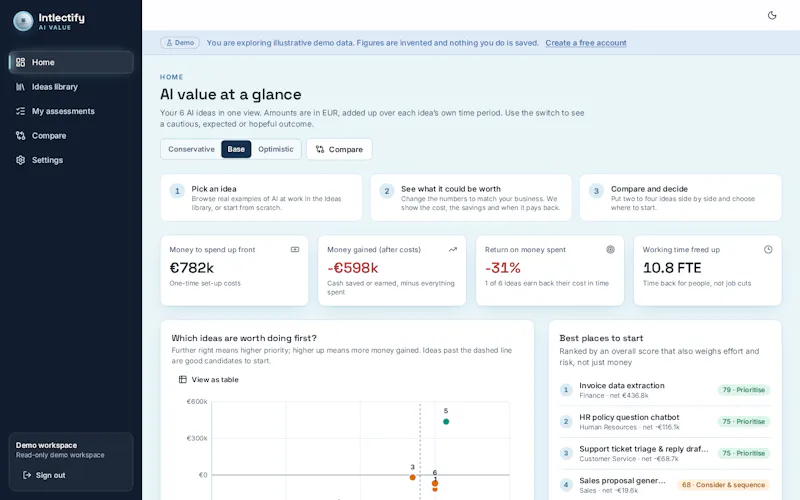
Task: Select the Conservative scenario
Action: click(191, 149)
